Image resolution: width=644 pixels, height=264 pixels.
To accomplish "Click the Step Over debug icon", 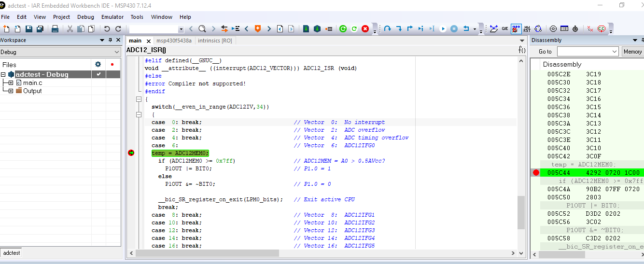I will click(388, 29).
